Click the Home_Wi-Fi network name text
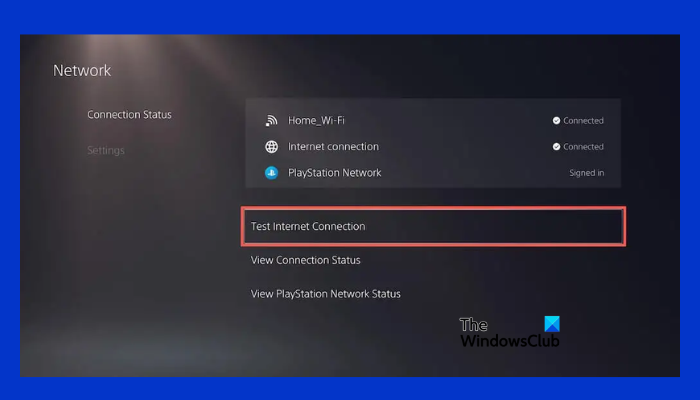This screenshot has height=400, width=700. pos(316,121)
